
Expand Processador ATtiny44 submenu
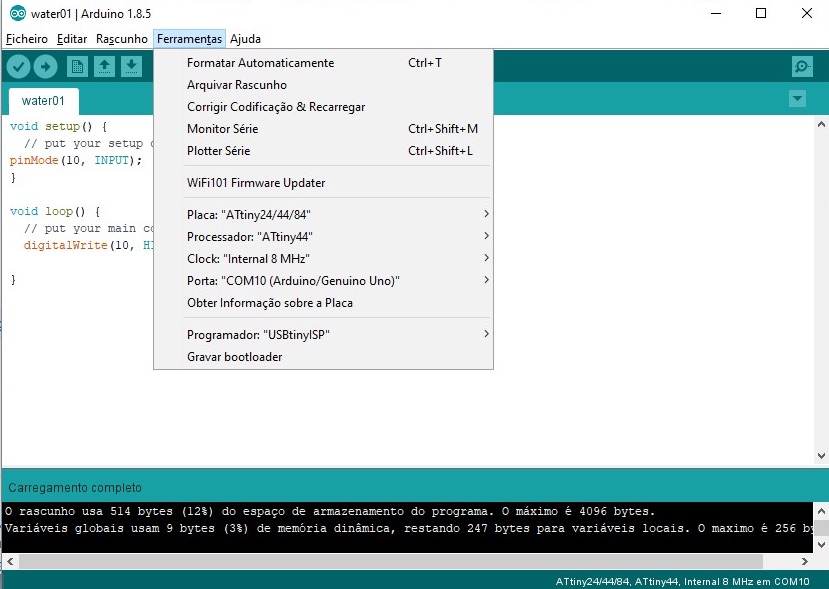click(323, 237)
